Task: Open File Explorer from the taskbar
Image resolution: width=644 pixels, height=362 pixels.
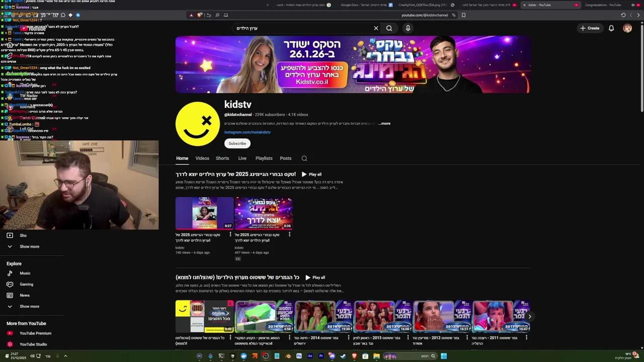Action: coord(376,356)
